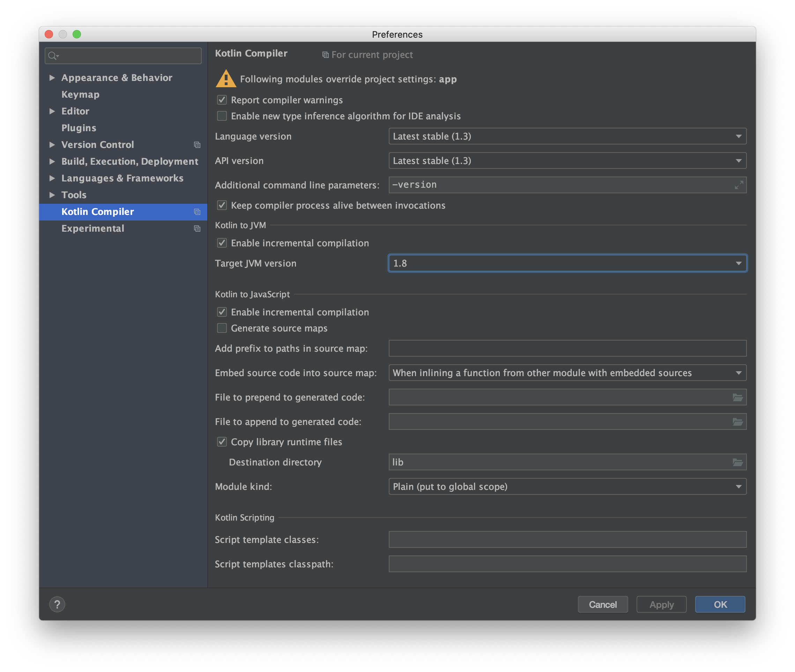Expand the additional command line parameters field
This screenshot has height=672, width=795.
tap(738, 185)
